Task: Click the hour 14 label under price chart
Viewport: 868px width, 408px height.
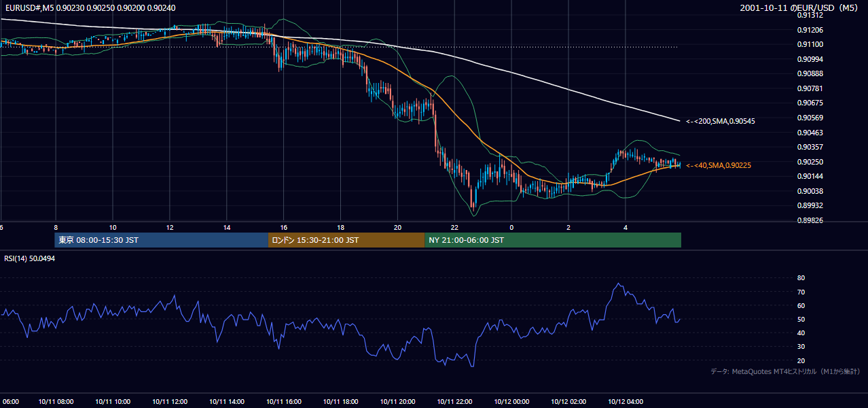Action: click(227, 228)
